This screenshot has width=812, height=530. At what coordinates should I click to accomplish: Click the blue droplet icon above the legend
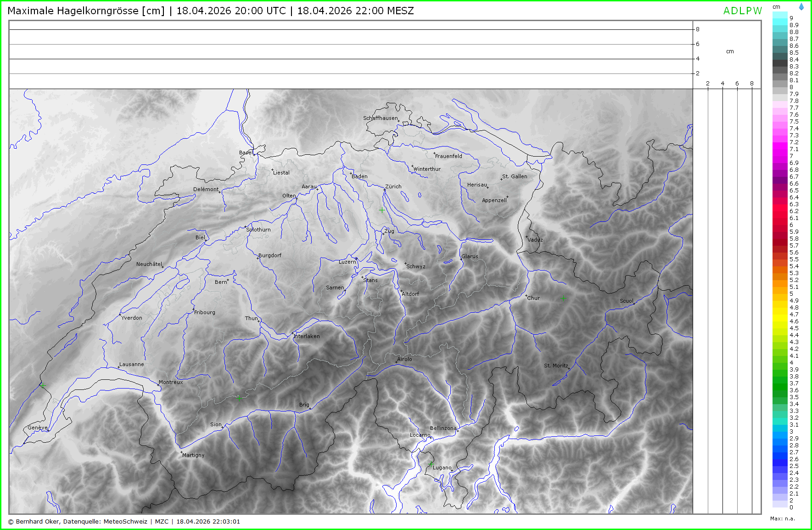[801, 7]
